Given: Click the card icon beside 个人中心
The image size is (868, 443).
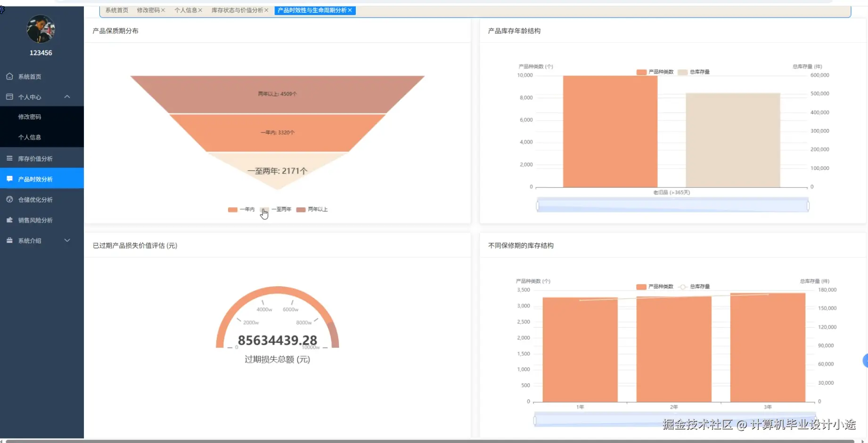Looking at the screenshot, I should 9,97.
